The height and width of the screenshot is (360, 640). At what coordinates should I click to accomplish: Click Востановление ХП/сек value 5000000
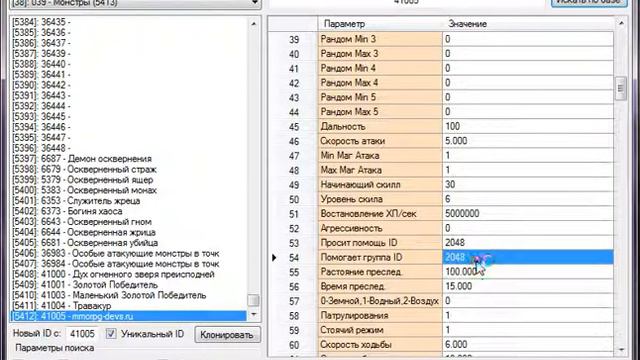tap(528, 213)
